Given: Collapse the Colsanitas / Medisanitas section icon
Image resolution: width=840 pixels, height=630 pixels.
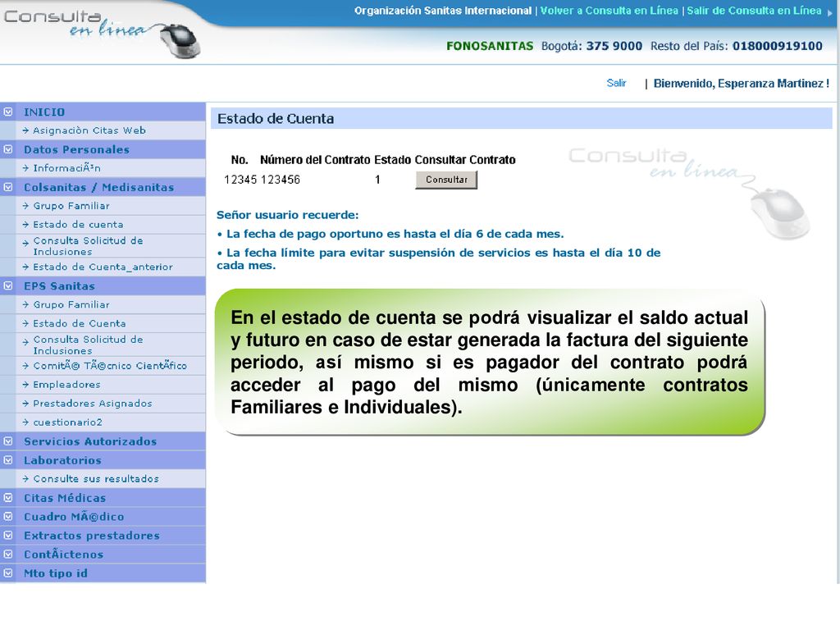Looking at the screenshot, I should pos(8,187).
